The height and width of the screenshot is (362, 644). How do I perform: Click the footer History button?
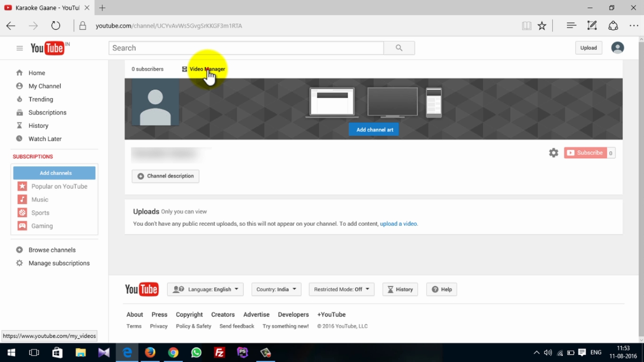click(400, 289)
